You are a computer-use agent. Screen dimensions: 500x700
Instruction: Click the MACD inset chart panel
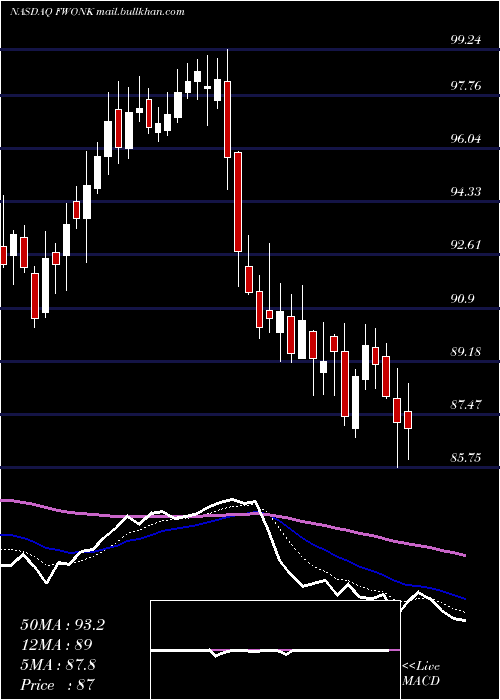pos(275,650)
